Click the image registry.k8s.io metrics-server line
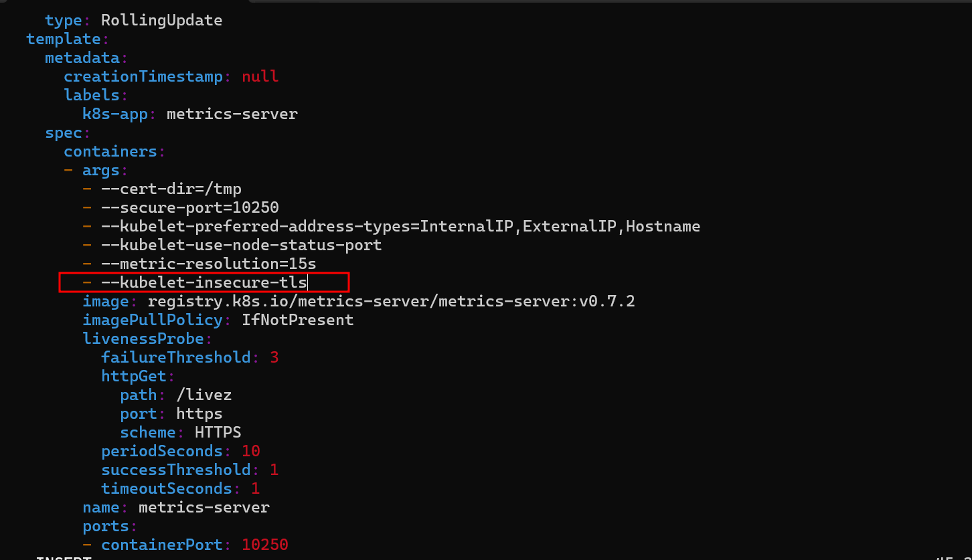Screen dimensions: 972x560 [x=358, y=301]
